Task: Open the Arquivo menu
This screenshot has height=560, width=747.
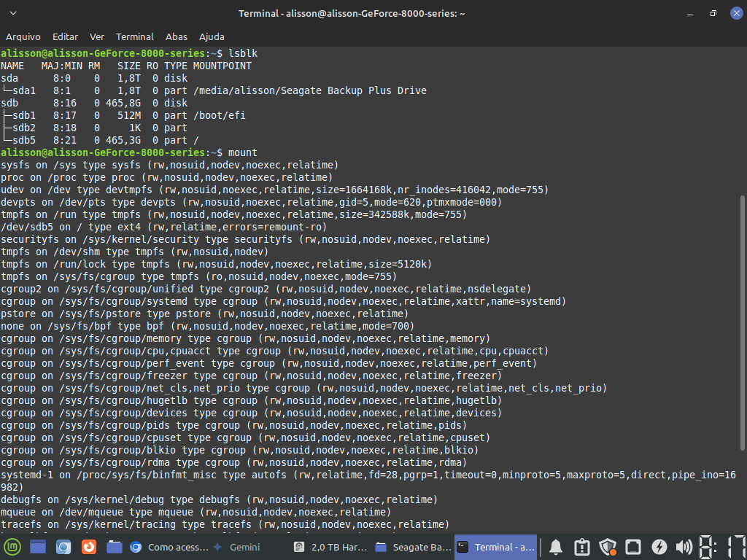Action: pyautogui.click(x=23, y=36)
